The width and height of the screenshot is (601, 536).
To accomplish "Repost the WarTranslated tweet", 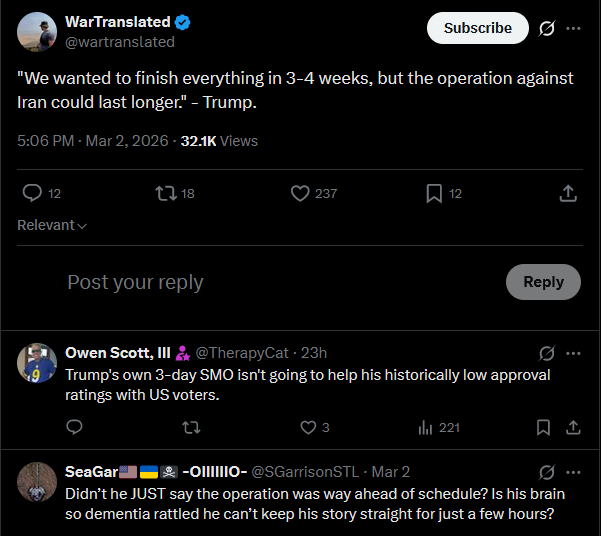I will point(166,193).
